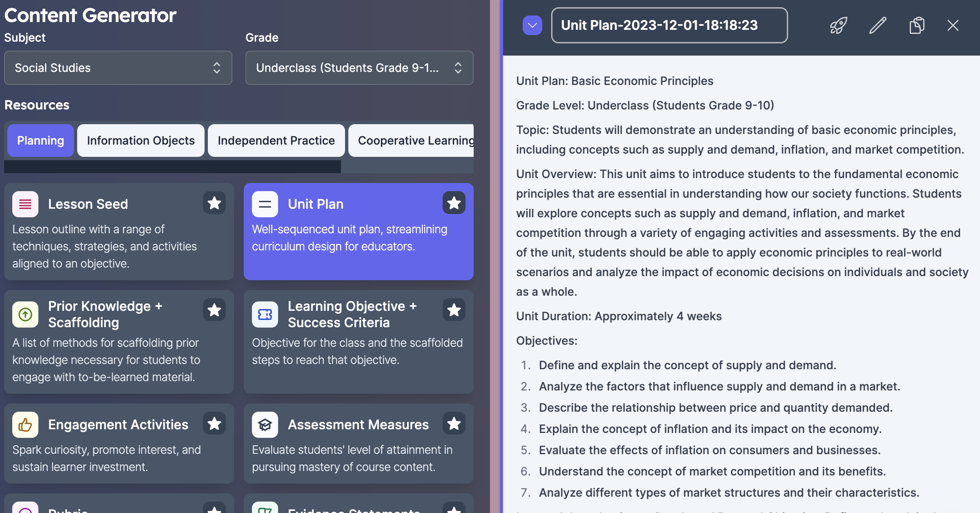This screenshot has width=980, height=513.
Task: Click the Prior Knowledge upward arrow icon
Action: point(25,314)
